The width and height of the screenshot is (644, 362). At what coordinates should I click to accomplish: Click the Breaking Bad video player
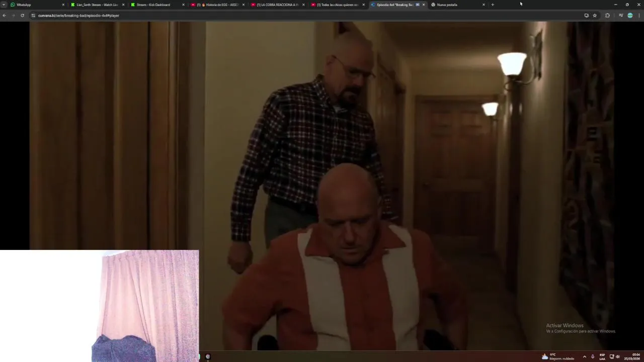coord(322,186)
